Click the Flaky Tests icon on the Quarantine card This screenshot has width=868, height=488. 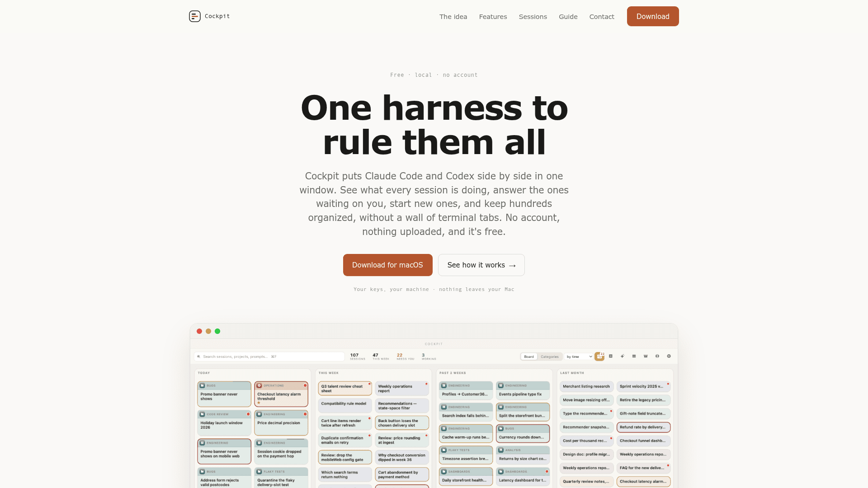[259, 471]
